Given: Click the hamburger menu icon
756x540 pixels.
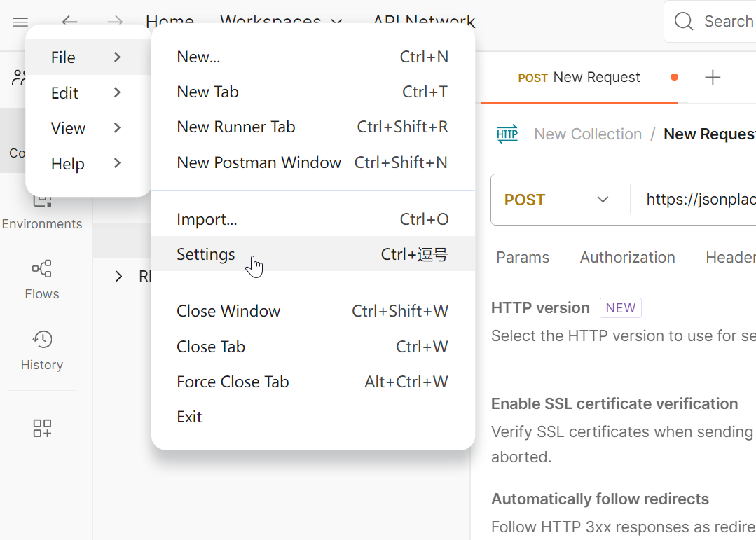Looking at the screenshot, I should coord(20,22).
